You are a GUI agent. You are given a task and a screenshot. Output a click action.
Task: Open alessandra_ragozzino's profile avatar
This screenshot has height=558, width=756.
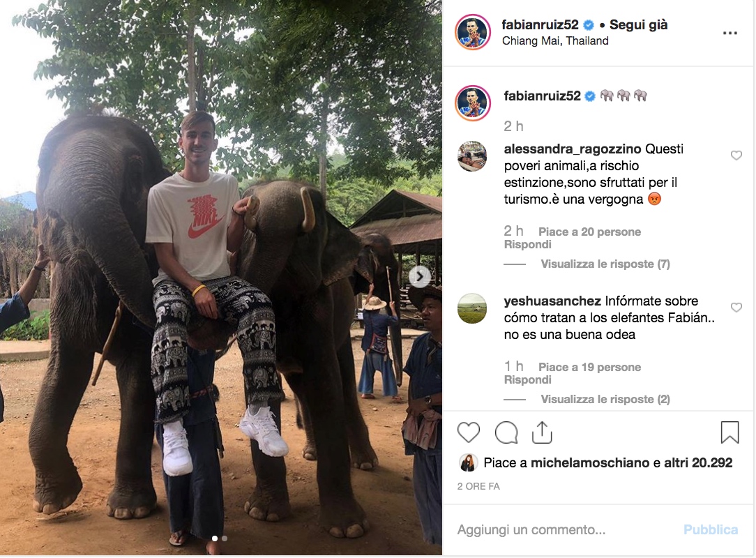point(472,156)
